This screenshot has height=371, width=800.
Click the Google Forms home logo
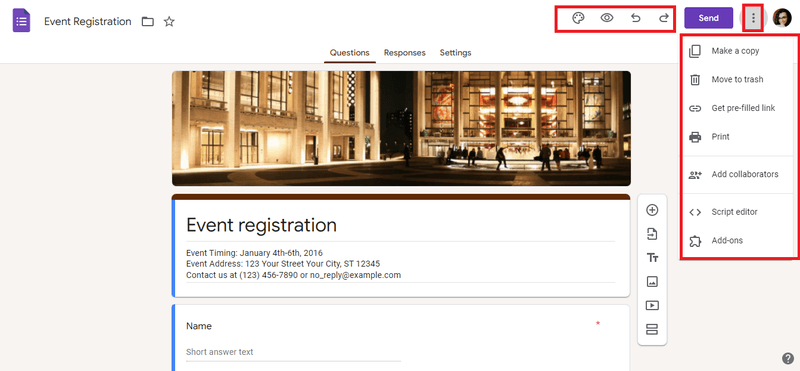(21, 21)
